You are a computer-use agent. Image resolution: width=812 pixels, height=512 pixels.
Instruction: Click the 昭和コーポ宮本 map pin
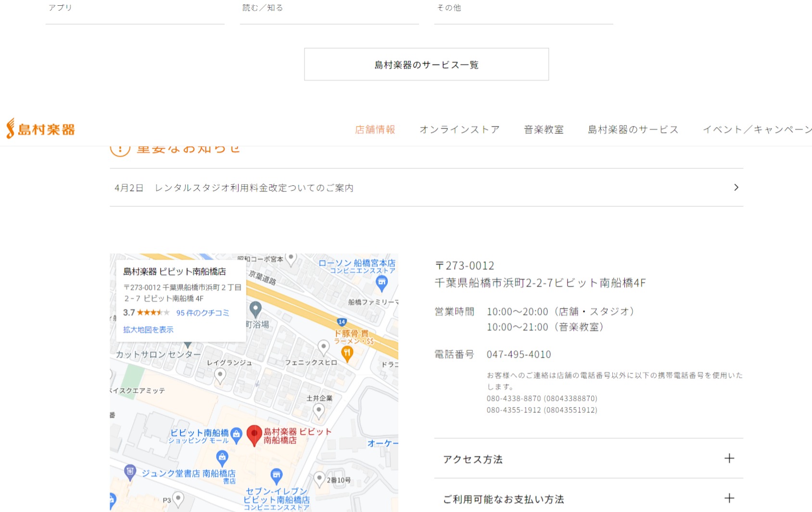(291, 259)
